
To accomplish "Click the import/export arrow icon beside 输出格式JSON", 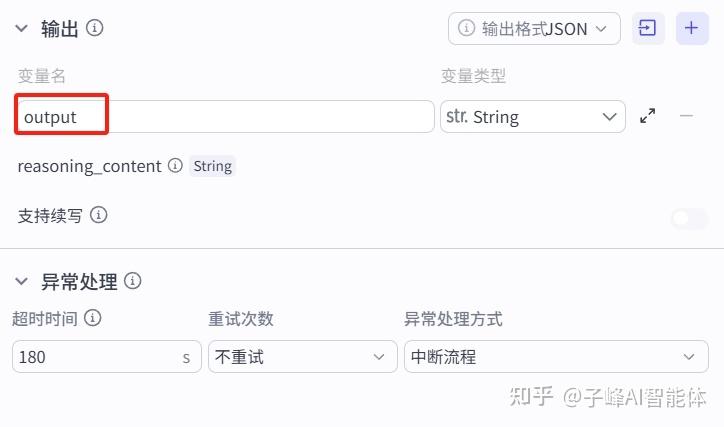I will click(x=648, y=28).
